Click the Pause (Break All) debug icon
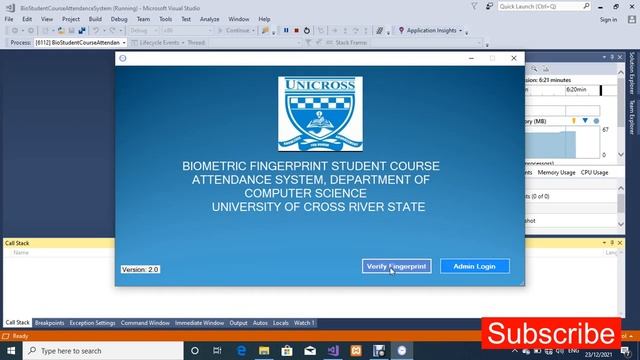 point(286,30)
